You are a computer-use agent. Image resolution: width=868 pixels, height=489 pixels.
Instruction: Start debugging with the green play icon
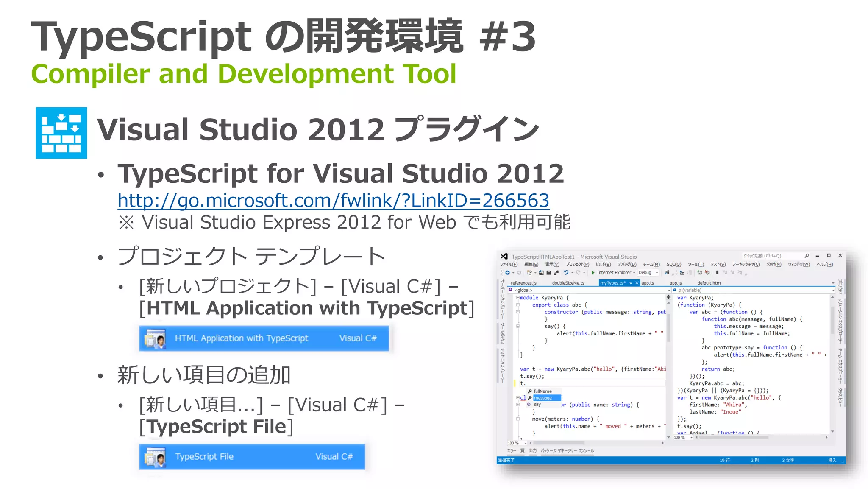click(593, 273)
